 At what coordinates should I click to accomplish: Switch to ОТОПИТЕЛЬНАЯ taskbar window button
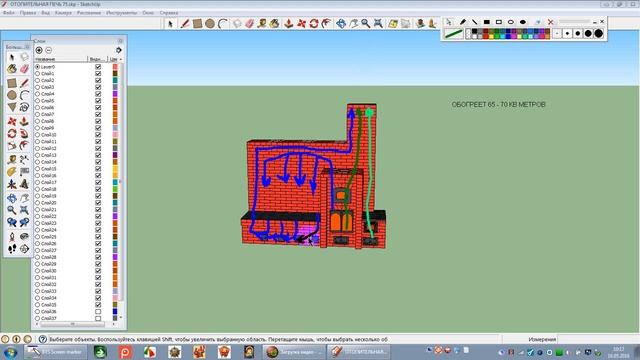click(359, 352)
